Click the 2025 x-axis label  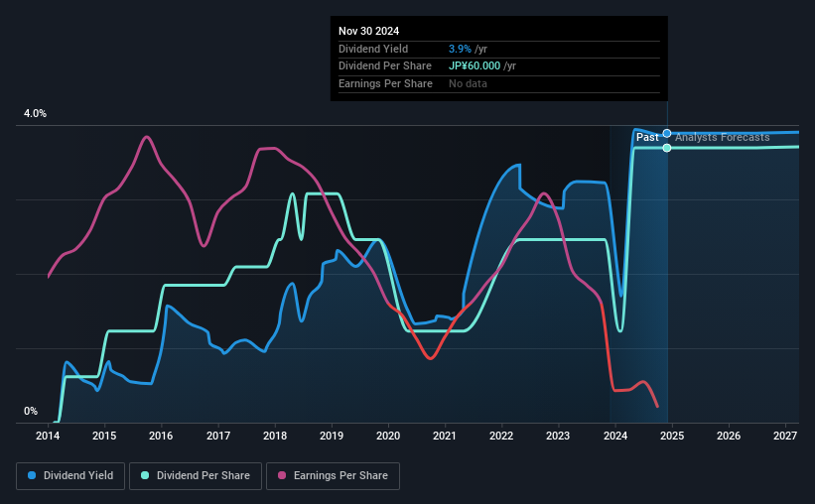[672, 436]
